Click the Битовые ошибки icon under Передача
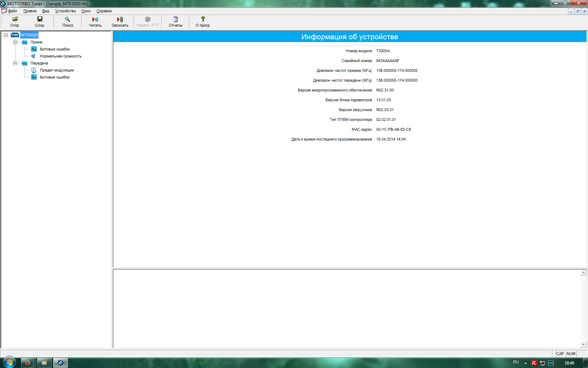588x368 pixels. (x=34, y=77)
